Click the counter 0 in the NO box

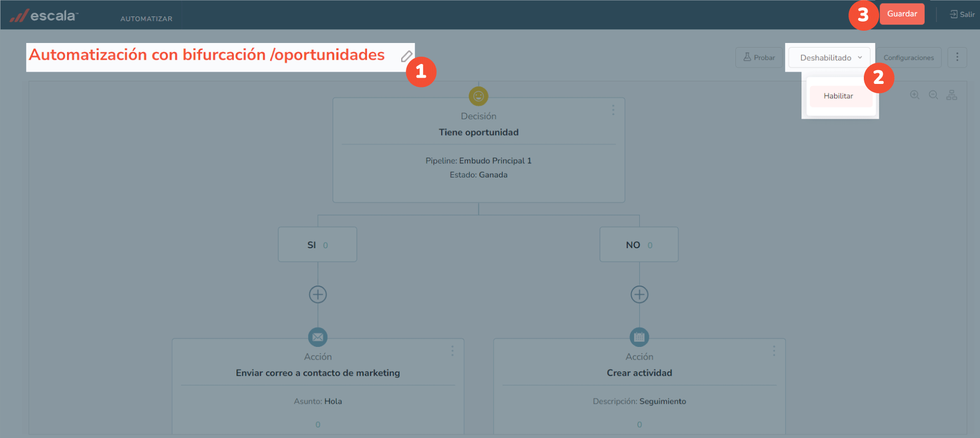[x=650, y=246]
